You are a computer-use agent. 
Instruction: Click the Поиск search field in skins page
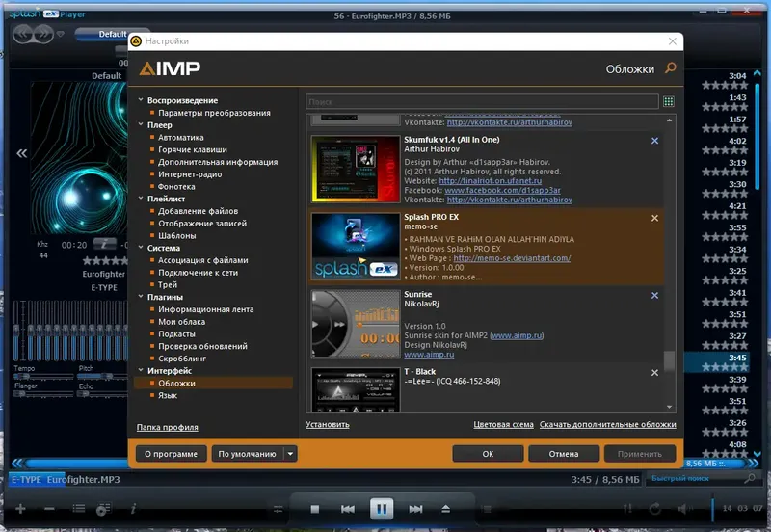[x=483, y=102]
